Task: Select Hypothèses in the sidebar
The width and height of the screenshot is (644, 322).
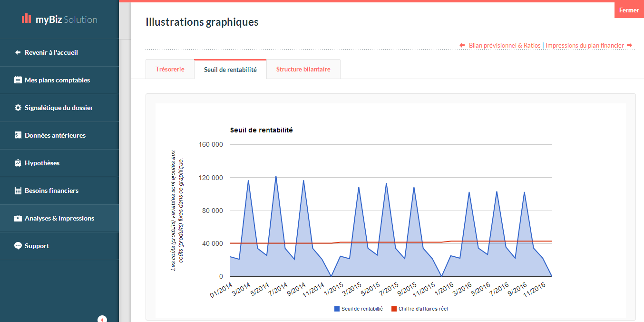Action: (59, 163)
